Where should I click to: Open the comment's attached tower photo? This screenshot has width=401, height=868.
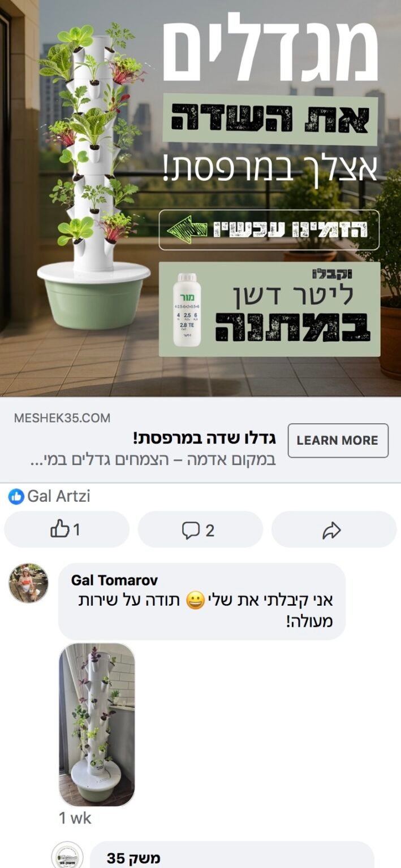(x=97, y=724)
